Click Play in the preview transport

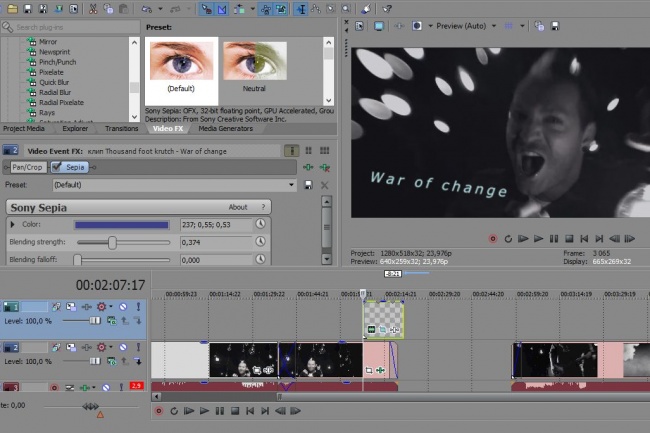click(538, 239)
